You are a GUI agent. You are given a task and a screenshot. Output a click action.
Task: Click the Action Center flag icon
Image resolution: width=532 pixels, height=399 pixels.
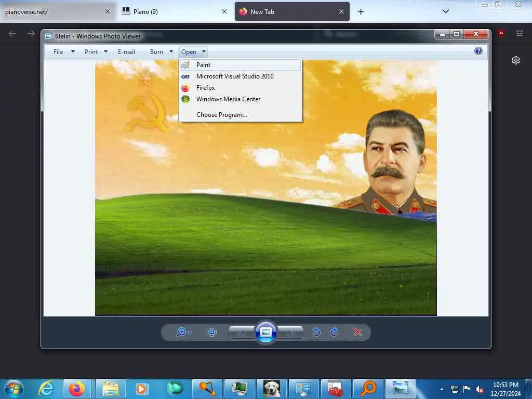point(467,389)
